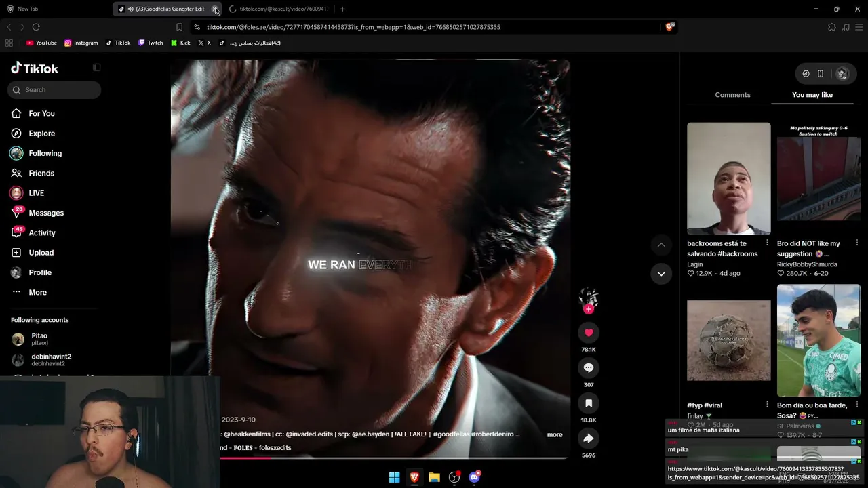The width and height of the screenshot is (868, 488).
Task: Open the Upload page
Action: [41, 253]
